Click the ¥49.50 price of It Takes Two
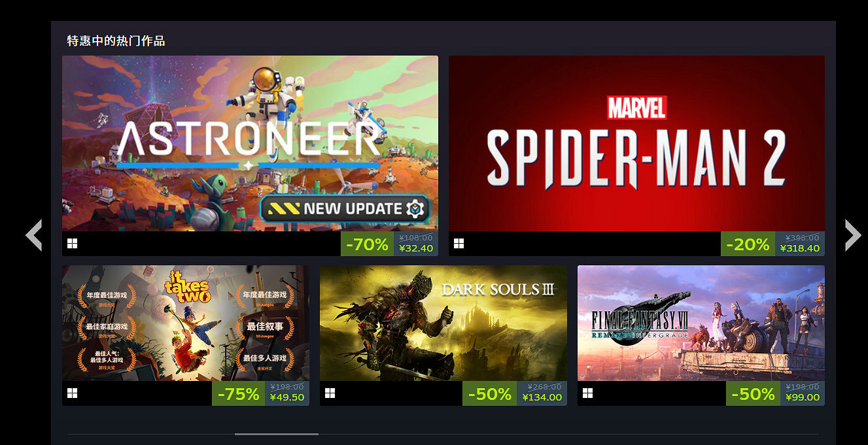The height and width of the screenshot is (445, 868). pos(287,397)
